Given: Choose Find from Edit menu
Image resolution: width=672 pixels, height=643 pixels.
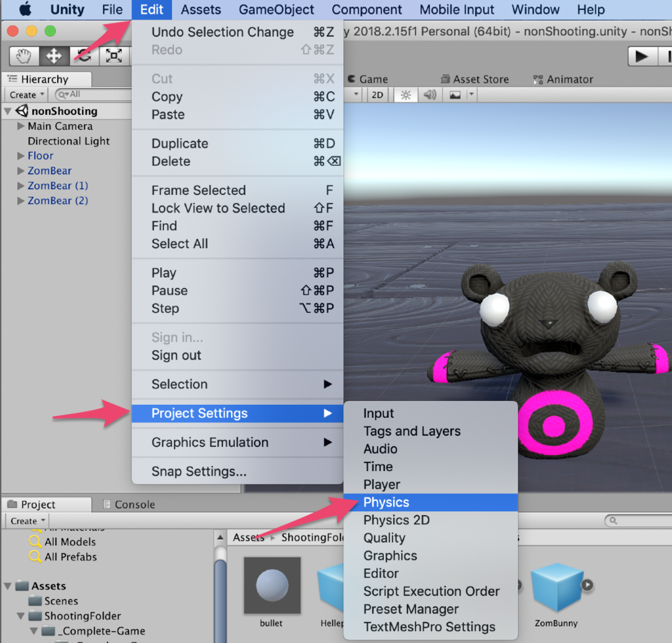Looking at the screenshot, I should [x=238, y=226].
